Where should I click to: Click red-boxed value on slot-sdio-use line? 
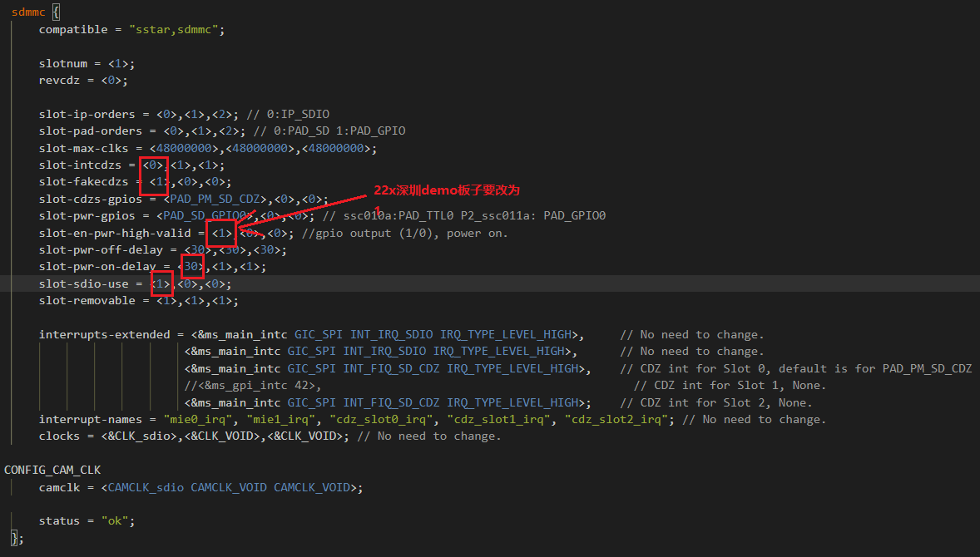161,283
